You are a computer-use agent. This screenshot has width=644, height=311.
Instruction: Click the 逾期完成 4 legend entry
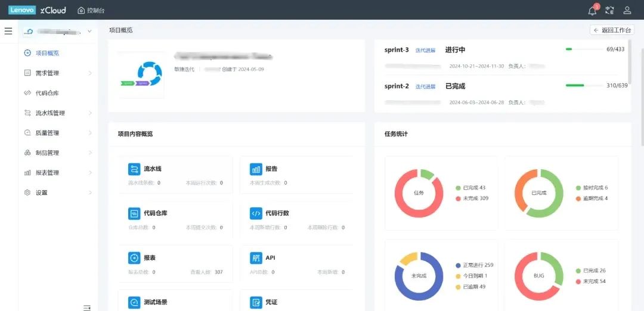pos(592,198)
